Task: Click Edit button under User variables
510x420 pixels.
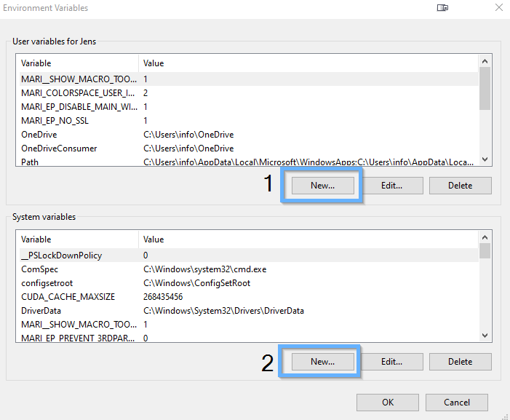Action: pyautogui.click(x=391, y=186)
